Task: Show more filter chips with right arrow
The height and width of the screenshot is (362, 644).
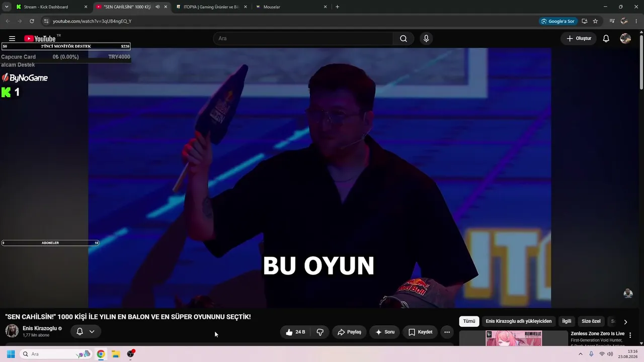Action: (625, 322)
